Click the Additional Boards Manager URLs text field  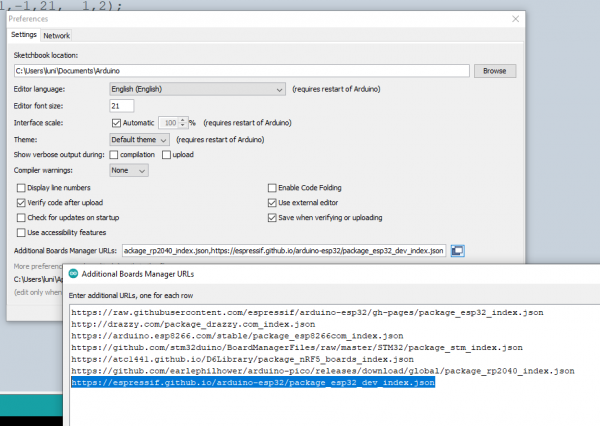pos(282,250)
